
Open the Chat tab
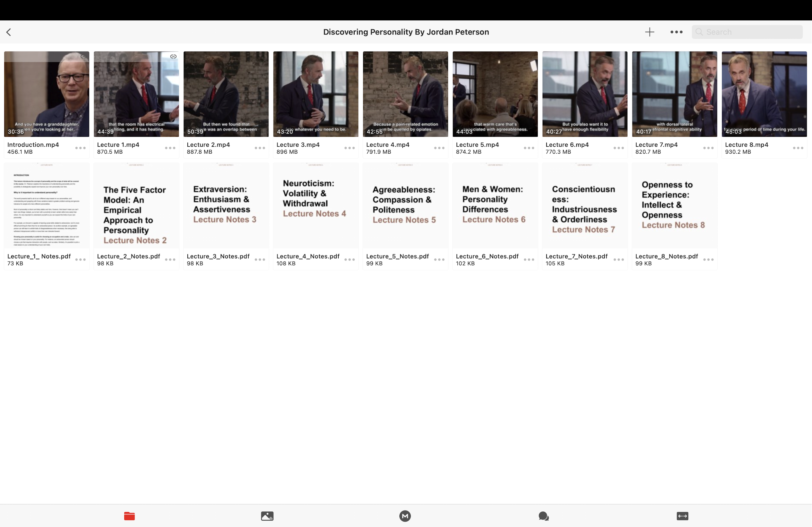coord(544,516)
